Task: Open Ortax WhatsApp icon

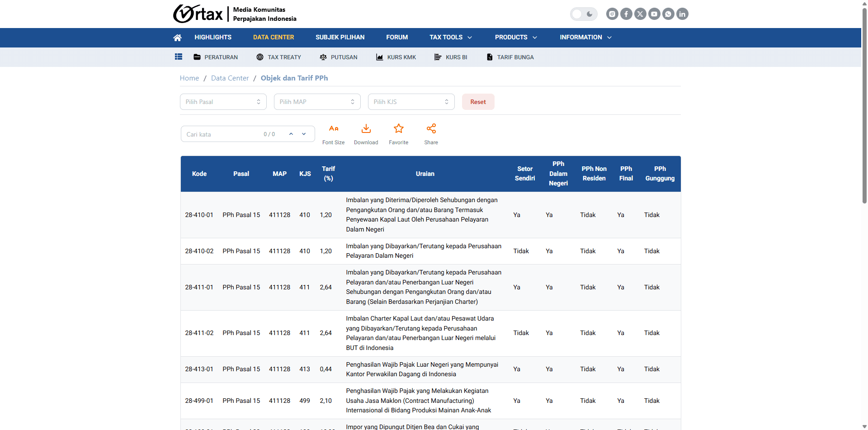Action: 668,14
